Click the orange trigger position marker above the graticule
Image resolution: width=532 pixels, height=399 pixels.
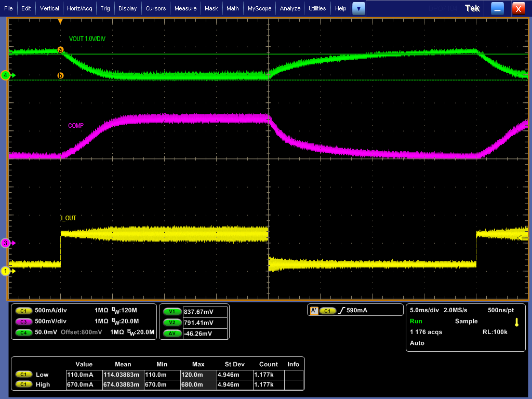coord(61,19)
